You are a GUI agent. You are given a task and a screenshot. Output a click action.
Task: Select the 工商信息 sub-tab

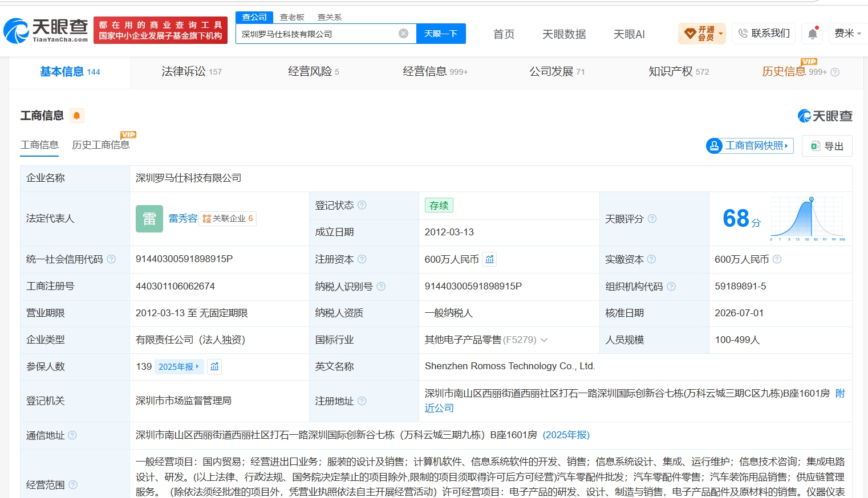coord(39,145)
